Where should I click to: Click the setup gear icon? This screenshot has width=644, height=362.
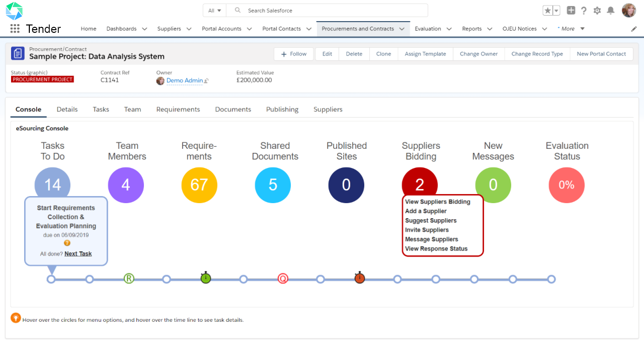597,10
